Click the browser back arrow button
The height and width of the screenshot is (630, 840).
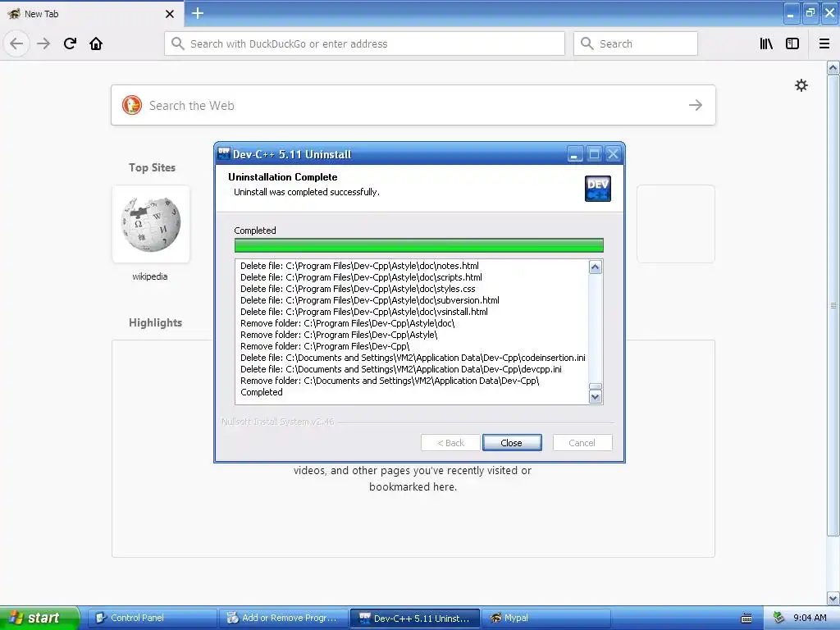(x=16, y=43)
